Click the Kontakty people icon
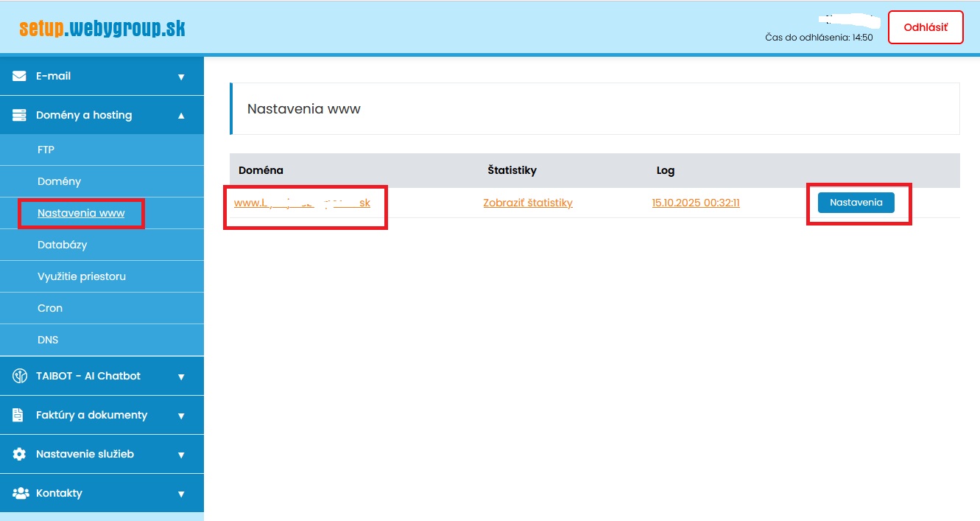Viewport: 980px width, 521px height. pyautogui.click(x=20, y=493)
